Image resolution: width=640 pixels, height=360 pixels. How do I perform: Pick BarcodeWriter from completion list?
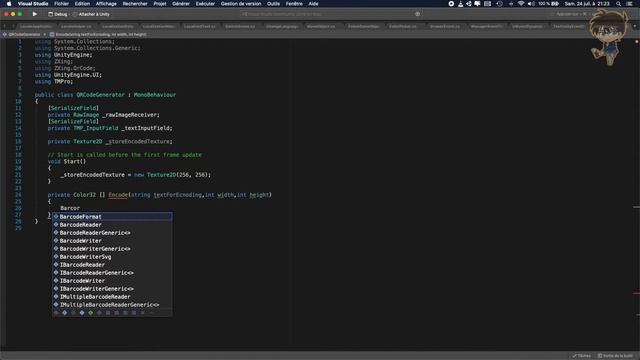click(112, 241)
